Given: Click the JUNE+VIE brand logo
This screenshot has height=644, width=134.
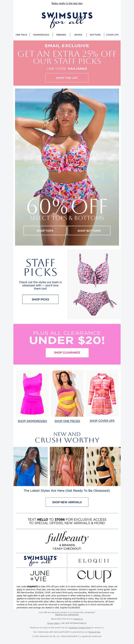Looking at the screenshot, I should (40, 576).
